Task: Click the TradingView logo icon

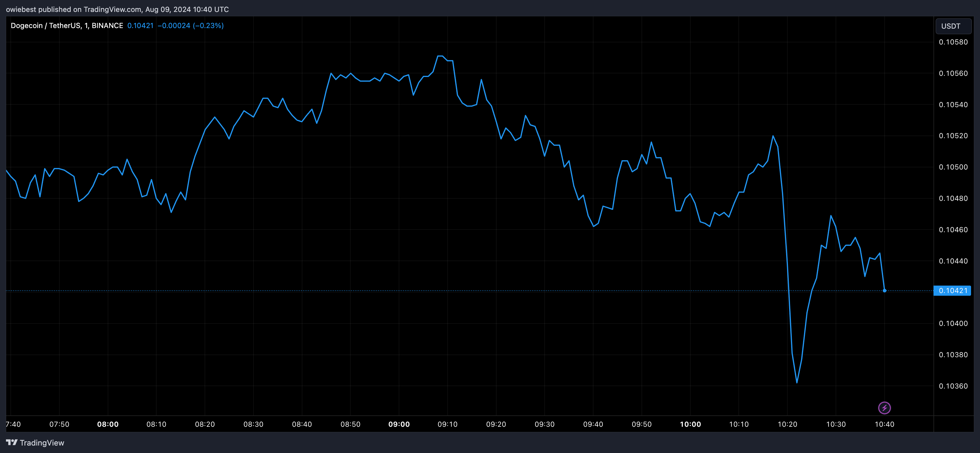Action: coord(12,442)
